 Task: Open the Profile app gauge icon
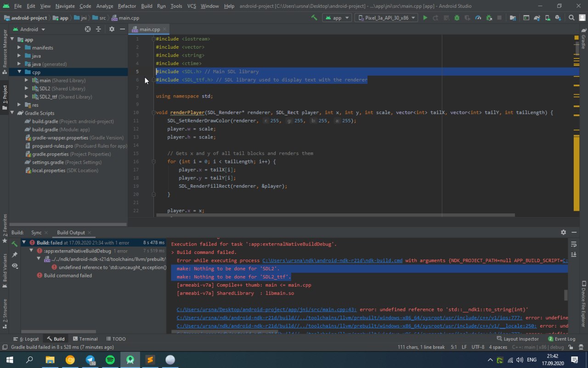(478, 17)
